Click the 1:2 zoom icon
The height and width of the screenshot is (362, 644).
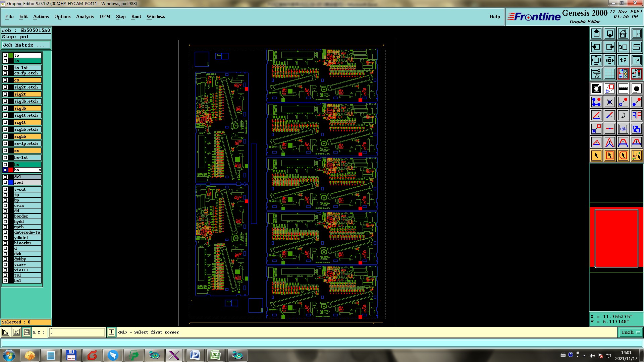[x=623, y=60]
